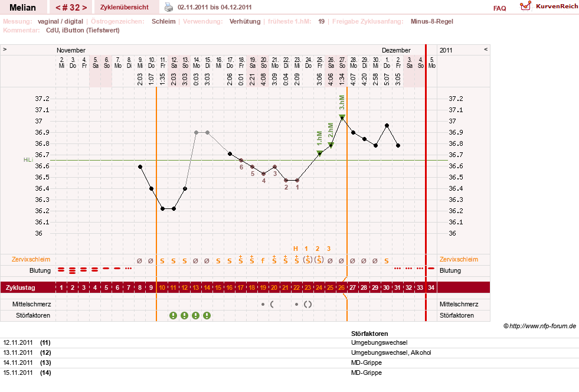Click Störfaktor icon on cycle day 14

[207, 315]
